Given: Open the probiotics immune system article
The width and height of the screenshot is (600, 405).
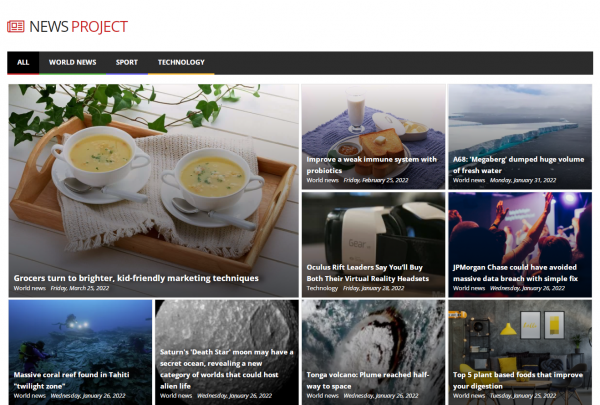Looking at the screenshot, I should click(371, 165).
